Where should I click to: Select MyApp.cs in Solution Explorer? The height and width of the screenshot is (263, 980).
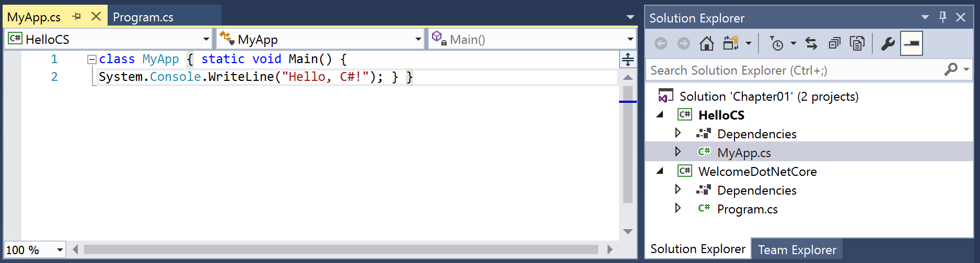point(744,153)
